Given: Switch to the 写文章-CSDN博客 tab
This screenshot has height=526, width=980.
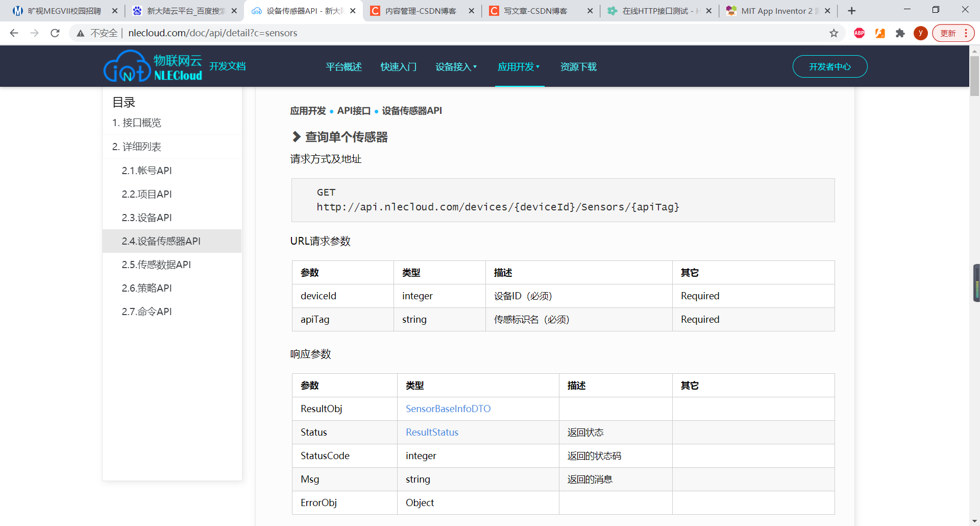Looking at the screenshot, I should coord(540,11).
